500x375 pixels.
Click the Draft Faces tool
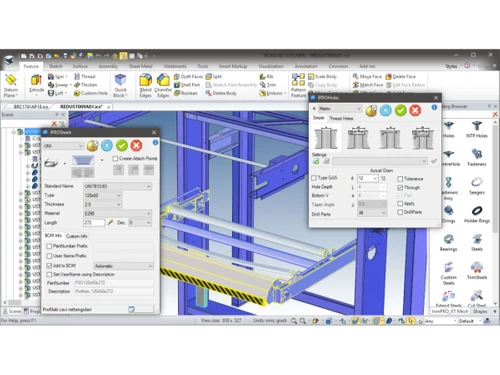pyautogui.click(x=188, y=77)
